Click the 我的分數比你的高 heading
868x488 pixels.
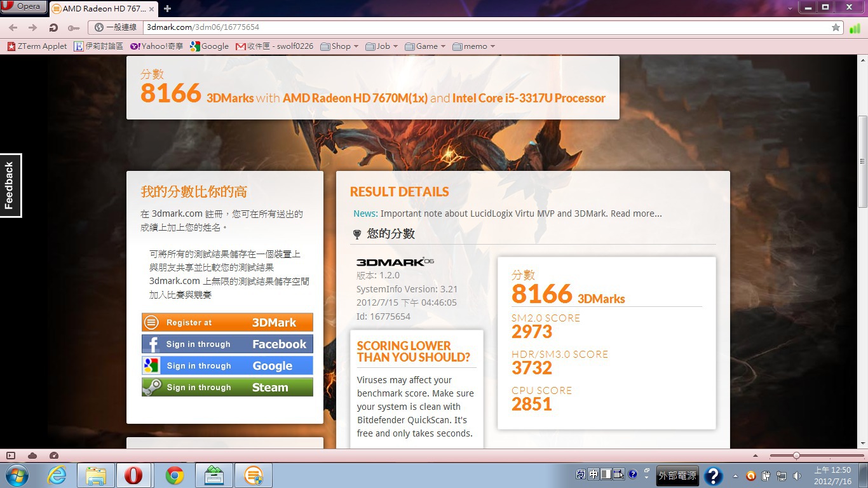[194, 192]
